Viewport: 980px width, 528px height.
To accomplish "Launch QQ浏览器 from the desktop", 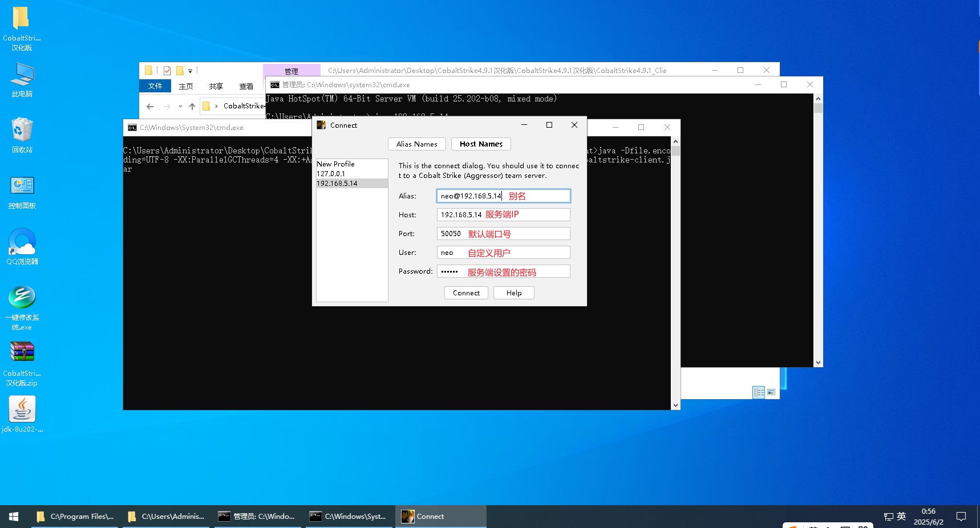I will [x=22, y=246].
